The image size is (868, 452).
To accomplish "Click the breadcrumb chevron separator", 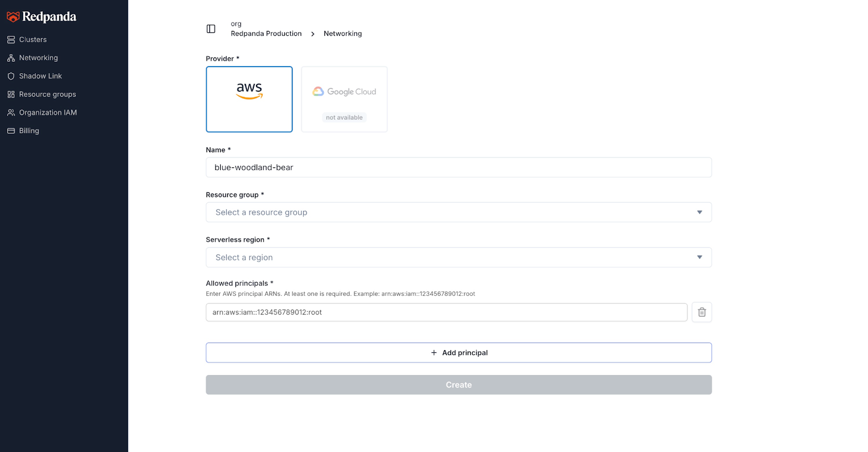I will pyautogui.click(x=312, y=34).
